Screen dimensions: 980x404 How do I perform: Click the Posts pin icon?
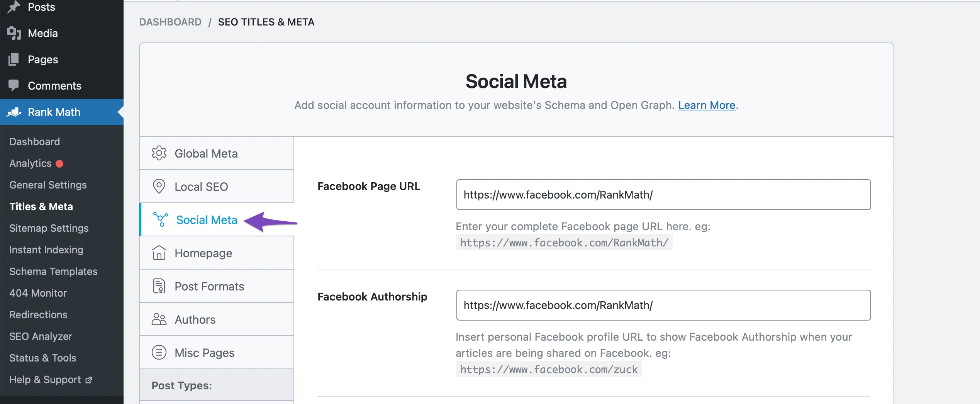point(14,7)
